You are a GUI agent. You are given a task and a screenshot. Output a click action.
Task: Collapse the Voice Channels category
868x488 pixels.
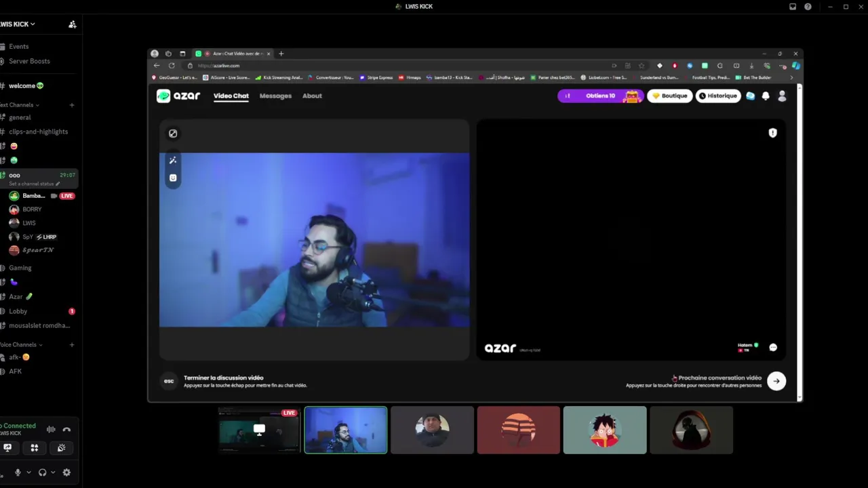click(21, 345)
